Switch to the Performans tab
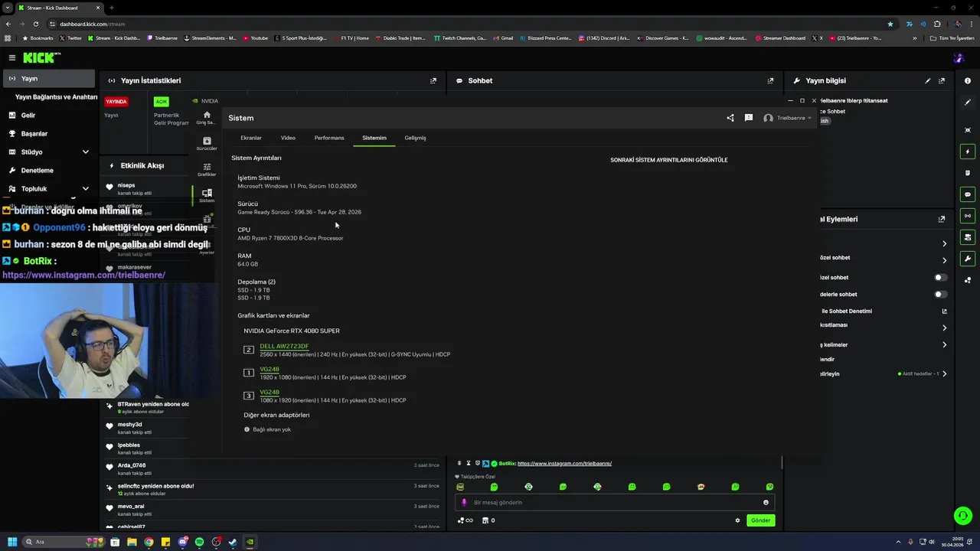This screenshot has height=551, width=980. (329, 138)
